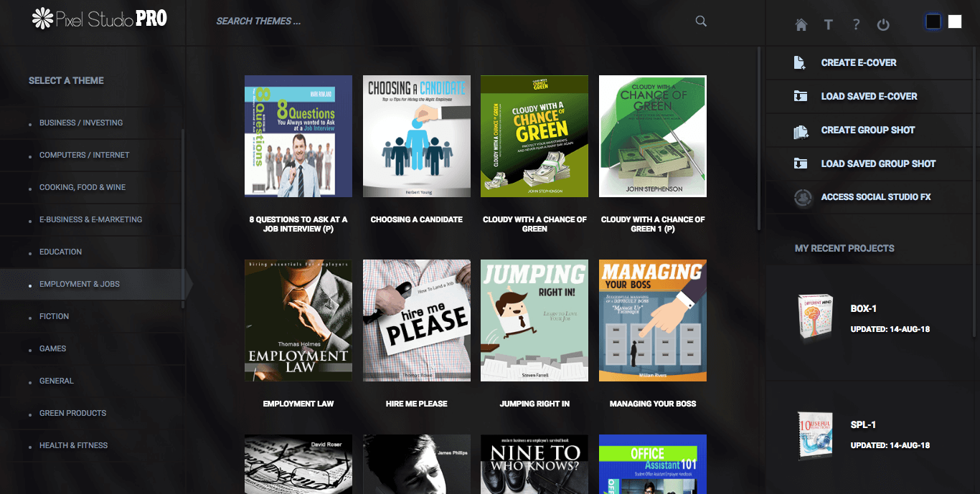Open the James Phillips cover thumbnail

point(417,464)
